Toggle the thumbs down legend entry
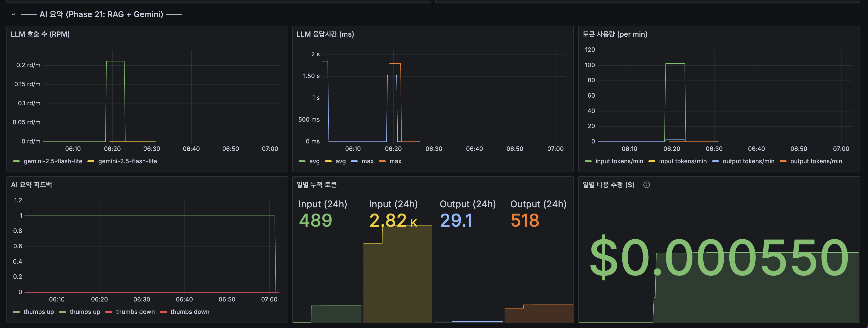 pos(135,312)
